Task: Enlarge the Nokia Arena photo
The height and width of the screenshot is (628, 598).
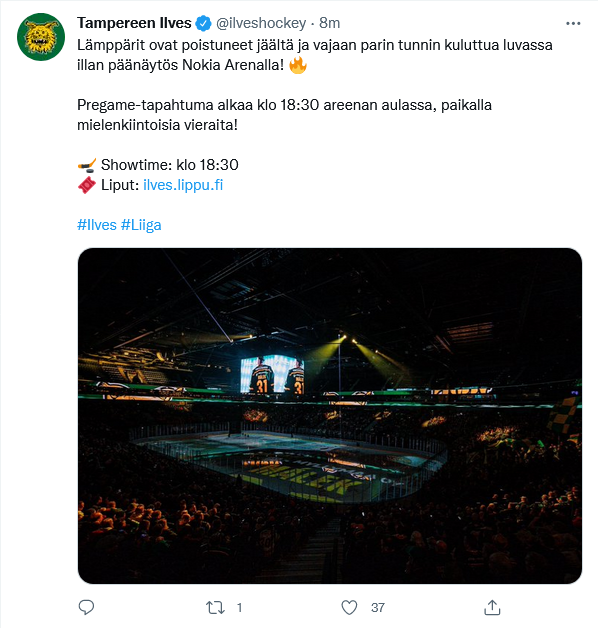Action: (x=330, y=416)
